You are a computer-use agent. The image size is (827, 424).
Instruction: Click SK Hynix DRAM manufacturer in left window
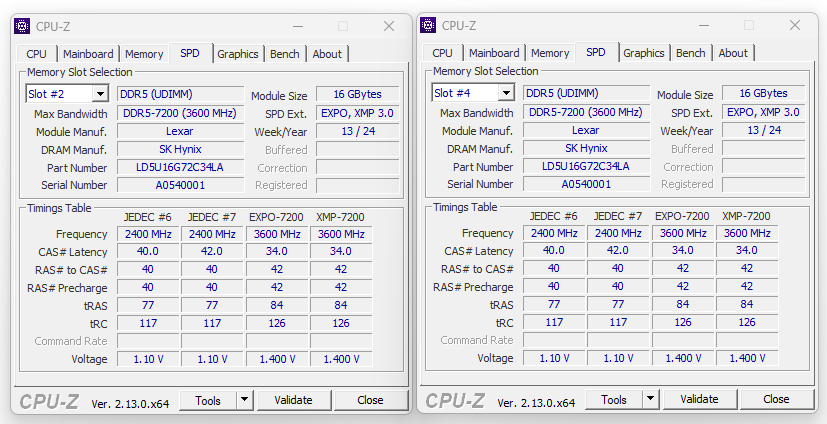pos(180,149)
